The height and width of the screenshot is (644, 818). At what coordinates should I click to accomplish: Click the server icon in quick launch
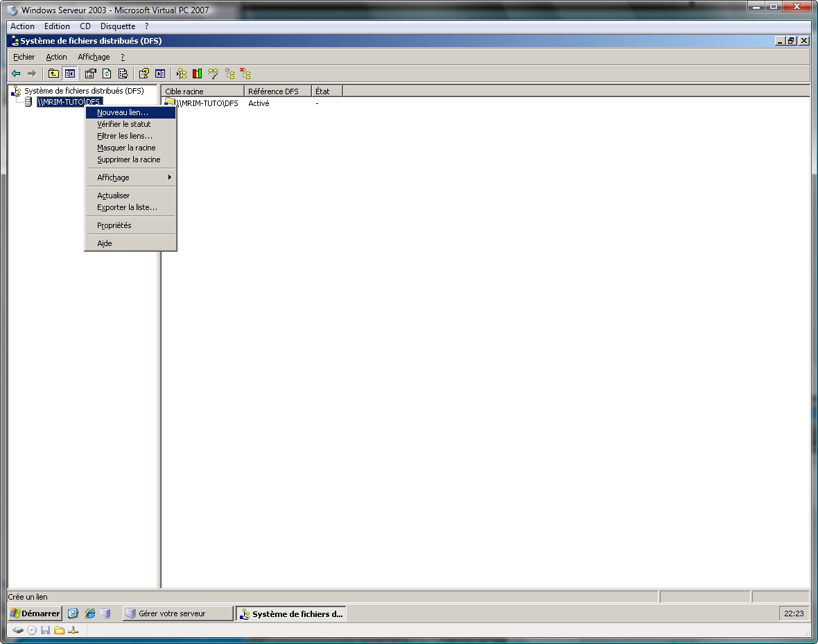pyautogui.click(x=105, y=613)
